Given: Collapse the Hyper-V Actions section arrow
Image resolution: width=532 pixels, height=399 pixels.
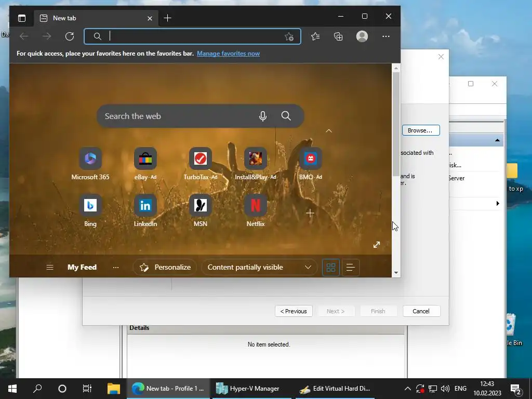Looking at the screenshot, I should point(497,140).
